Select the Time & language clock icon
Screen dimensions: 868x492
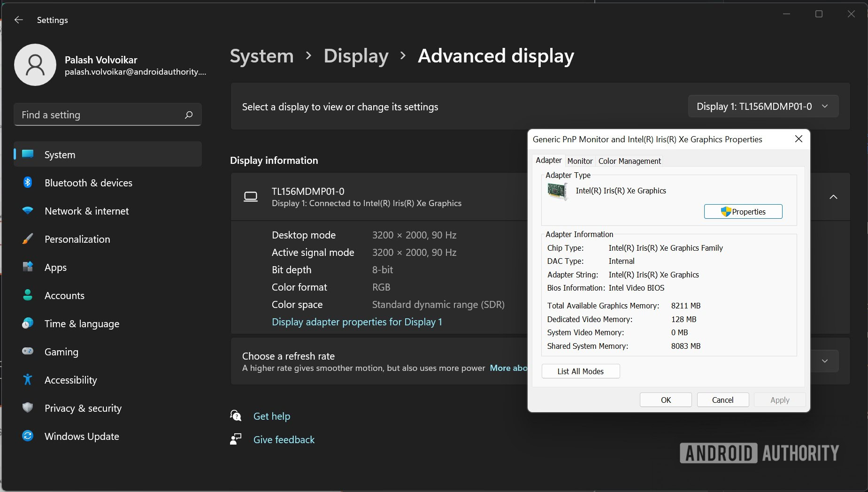28,323
